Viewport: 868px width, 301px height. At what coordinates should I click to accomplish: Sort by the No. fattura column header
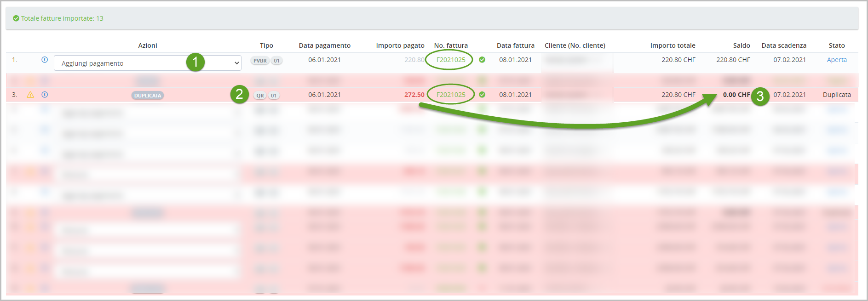[x=450, y=45]
